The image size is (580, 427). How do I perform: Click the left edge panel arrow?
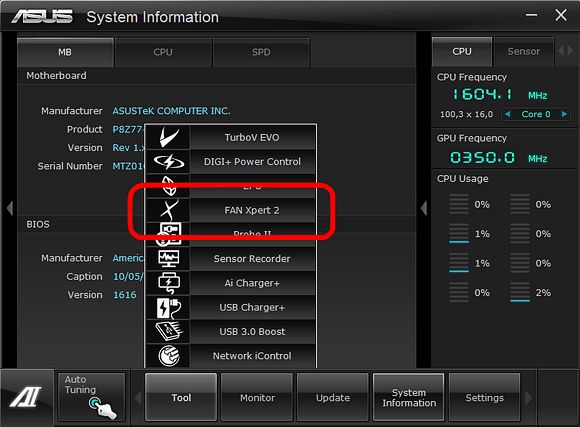(x=10, y=208)
